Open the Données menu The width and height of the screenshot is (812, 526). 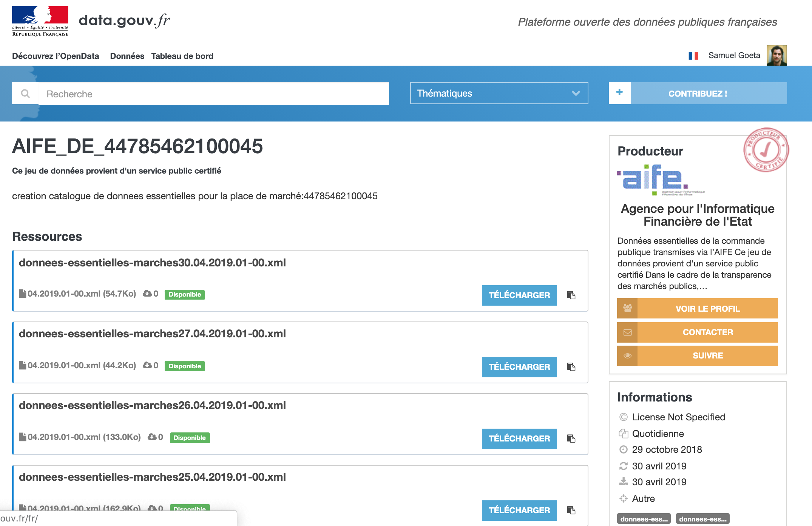(127, 56)
